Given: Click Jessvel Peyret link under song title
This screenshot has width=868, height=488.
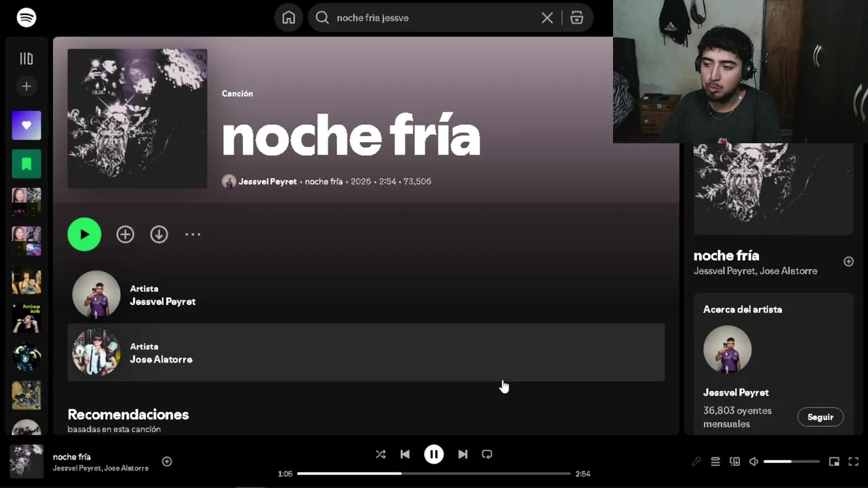Looking at the screenshot, I should 267,182.
